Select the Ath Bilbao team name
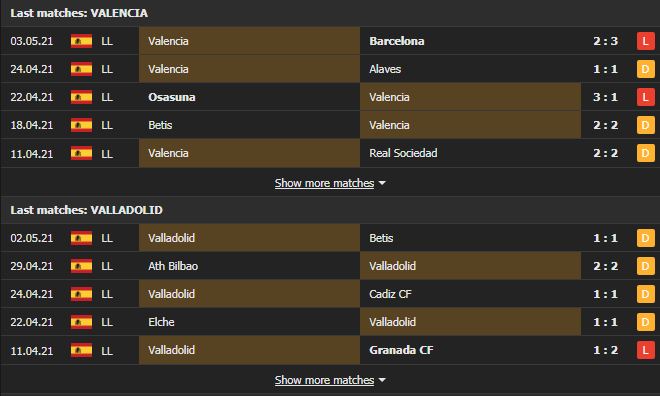This screenshot has width=660, height=396. pyautogui.click(x=173, y=266)
